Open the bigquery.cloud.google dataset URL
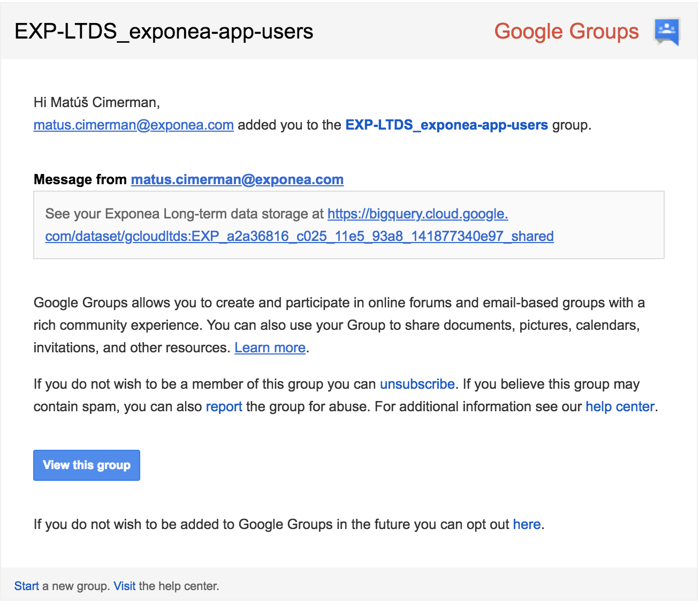 point(299,225)
